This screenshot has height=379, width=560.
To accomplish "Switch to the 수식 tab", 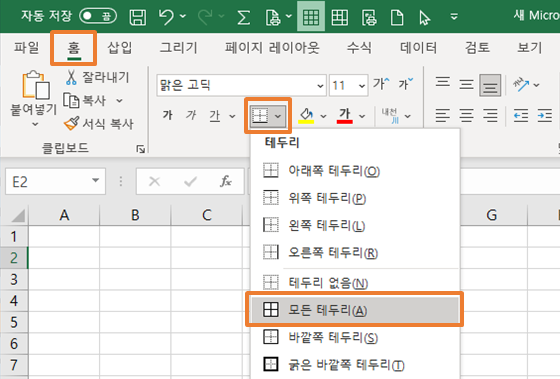I will click(x=359, y=48).
